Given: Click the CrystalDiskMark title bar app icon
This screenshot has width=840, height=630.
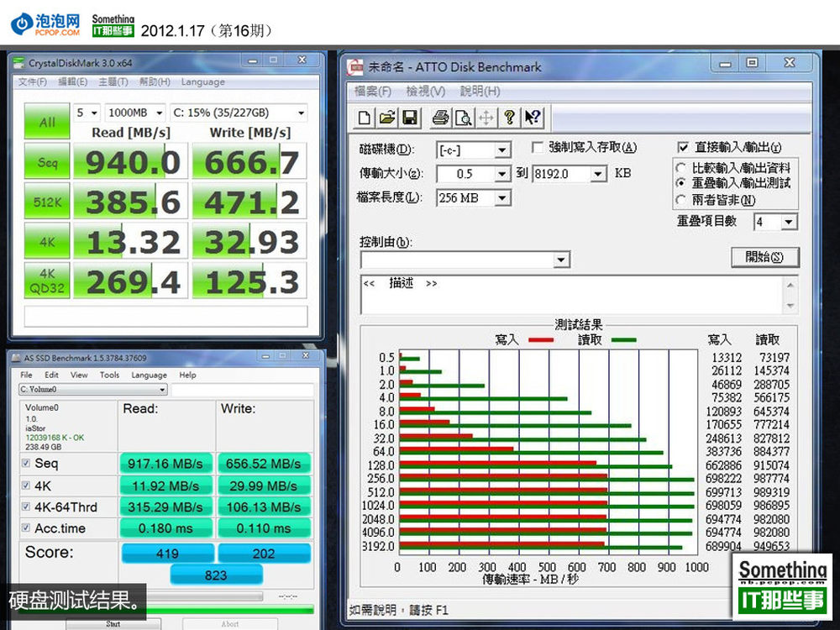Looking at the screenshot, I should click(x=18, y=63).
